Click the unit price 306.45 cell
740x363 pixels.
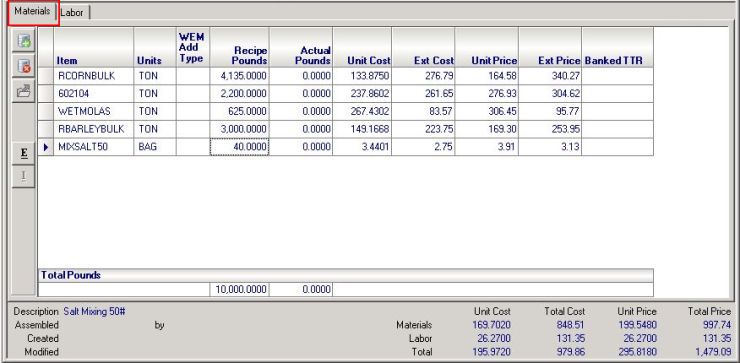487,111
